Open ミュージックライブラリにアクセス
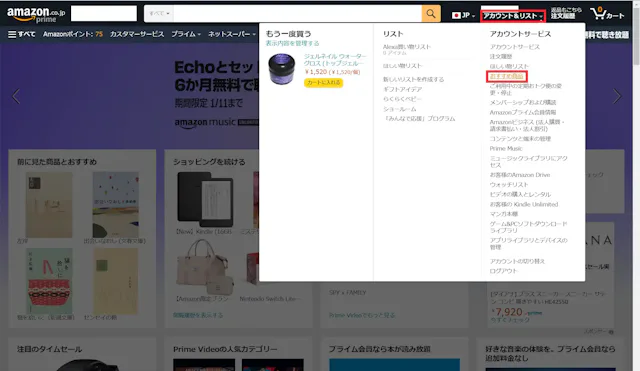 pos(529,162)
